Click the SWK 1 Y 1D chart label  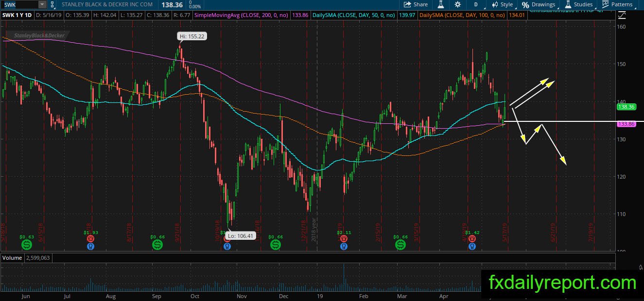(16, 15)
